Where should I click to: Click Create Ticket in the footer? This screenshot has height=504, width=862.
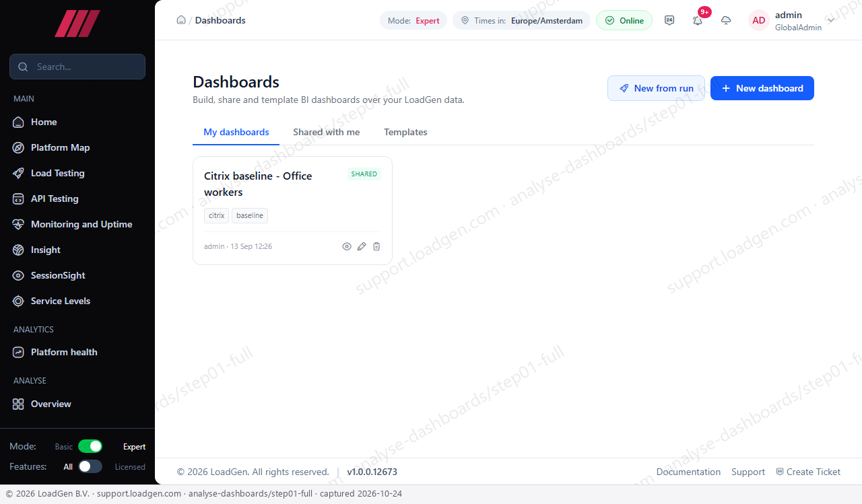[x=808, y=472]
